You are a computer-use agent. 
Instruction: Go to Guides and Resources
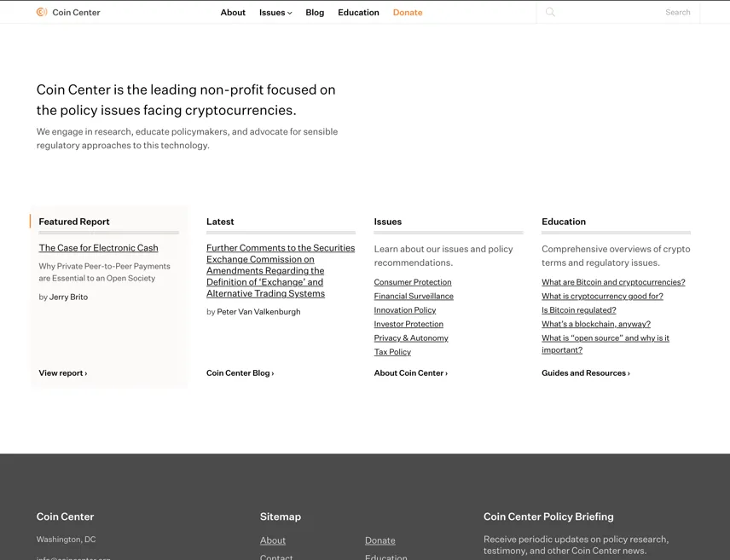click(x=586, y=372)
